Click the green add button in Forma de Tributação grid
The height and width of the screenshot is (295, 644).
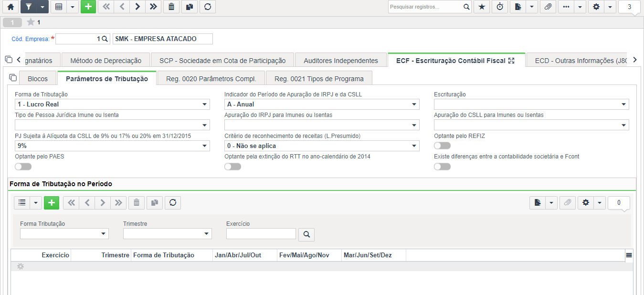click(52, 203)
